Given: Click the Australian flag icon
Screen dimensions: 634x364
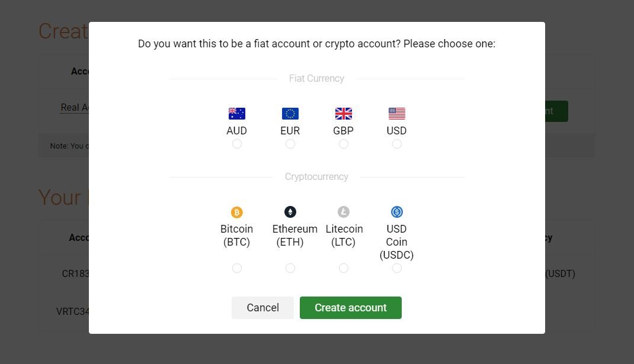Looking at the screenshot, I should (x=237, y=114).
